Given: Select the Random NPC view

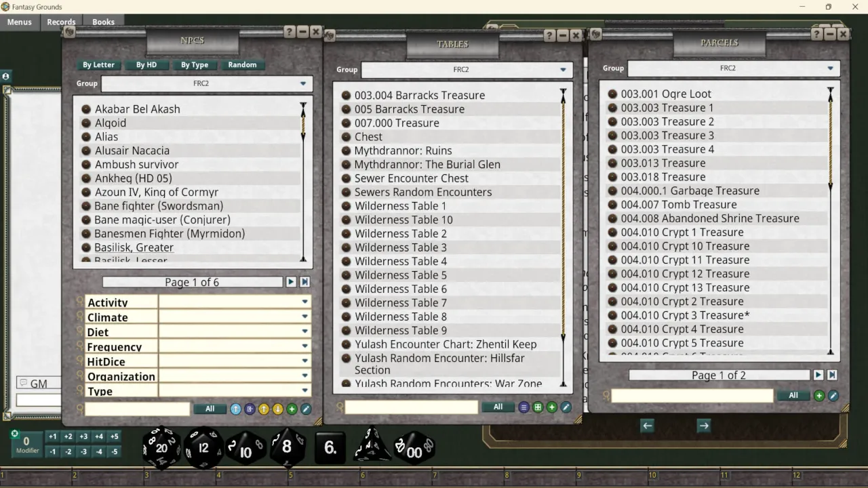Looking at the screenshot, I should click(x=242, y=65).
